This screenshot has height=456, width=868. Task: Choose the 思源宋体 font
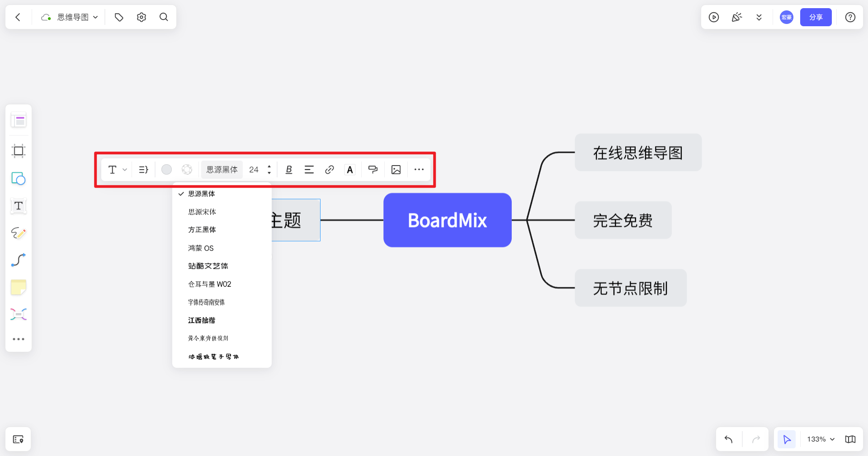pos(222,212)
